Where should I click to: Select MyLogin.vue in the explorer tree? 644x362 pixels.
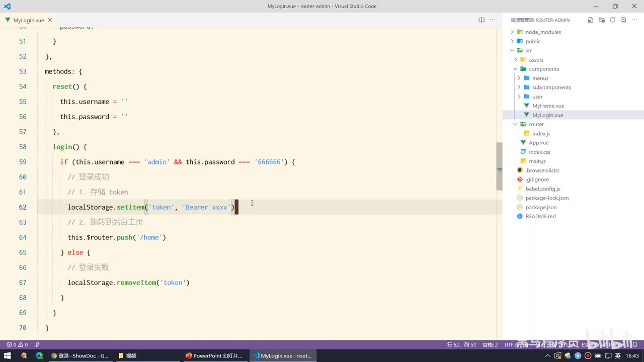click(x=573, y=115)
